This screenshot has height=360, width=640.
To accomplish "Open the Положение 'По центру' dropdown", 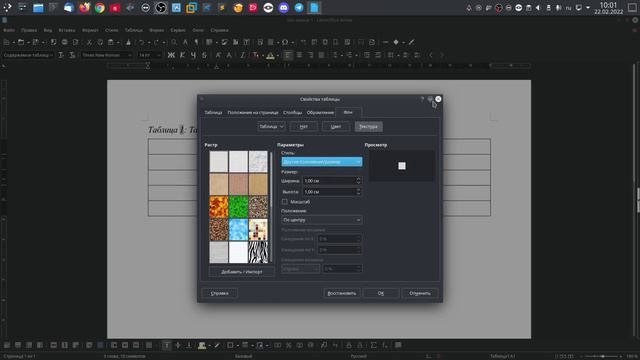I will [x=322, y=220].
